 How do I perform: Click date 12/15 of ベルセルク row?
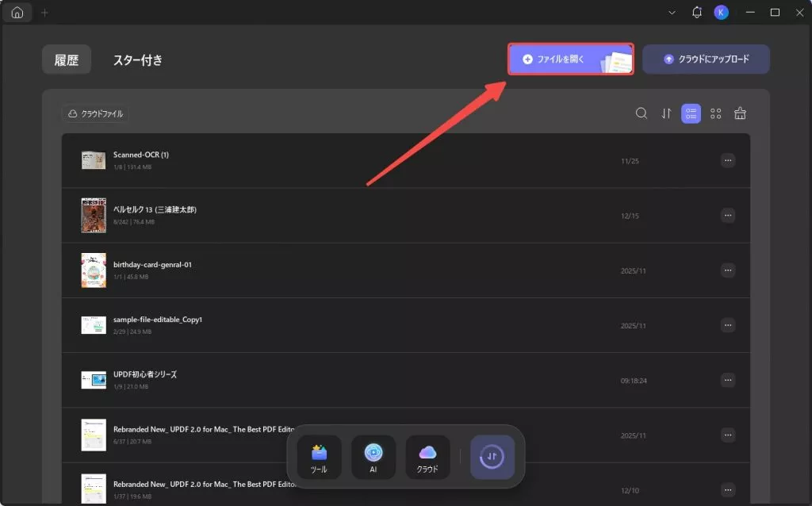click(630, 216)
